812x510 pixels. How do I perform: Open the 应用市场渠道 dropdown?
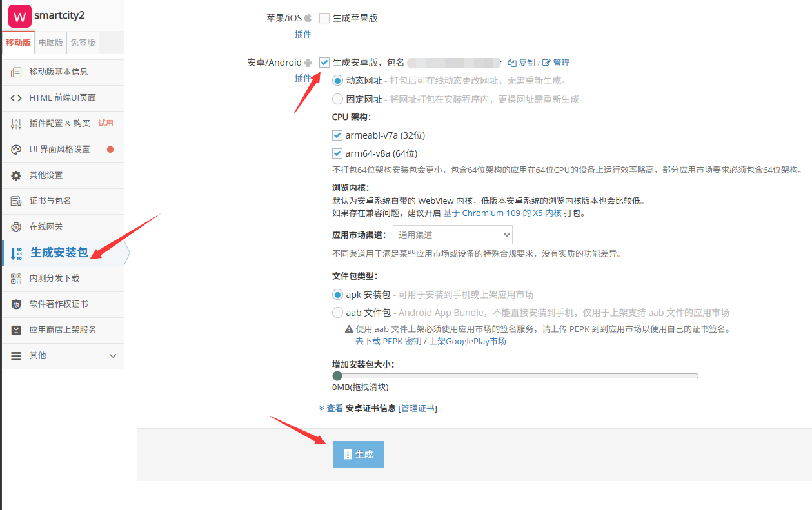(x=452, y=235)
